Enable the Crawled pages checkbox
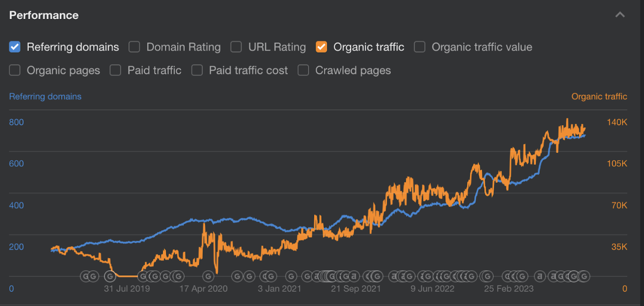 pos(303,70)
